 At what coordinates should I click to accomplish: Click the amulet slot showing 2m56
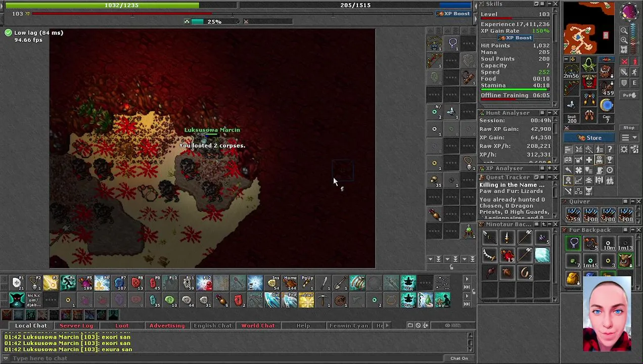click(571, 70)
